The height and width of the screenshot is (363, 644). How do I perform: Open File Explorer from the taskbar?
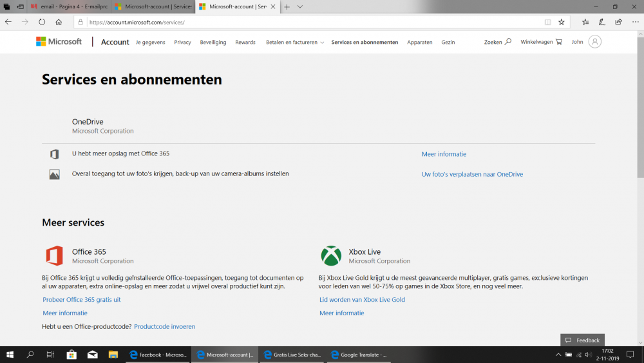click(x=113, y=355)
